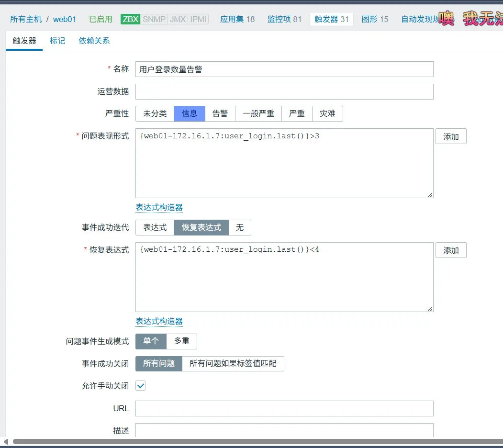This screenshot has width=503, height=448.
Task: Switch to the 标记 tab
Action: [x=57, y=41]
